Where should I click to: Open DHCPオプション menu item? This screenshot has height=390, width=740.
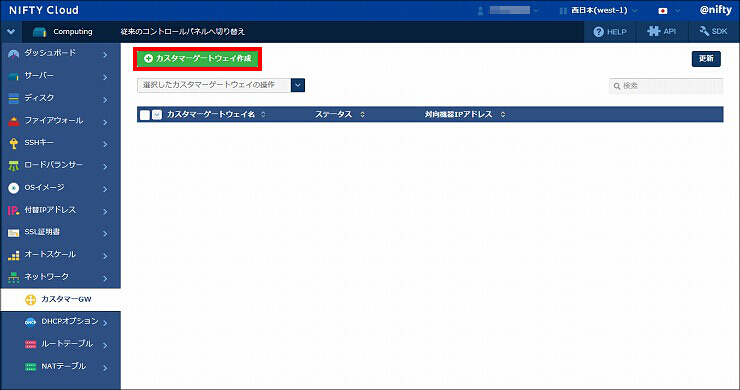pyautogui.click(x=60, y=322)
